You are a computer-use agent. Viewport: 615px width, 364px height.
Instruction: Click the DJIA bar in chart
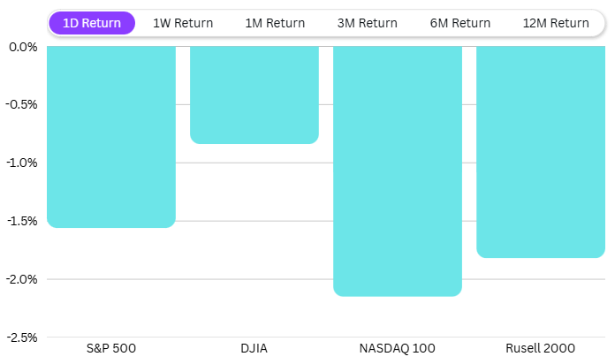tap(254, 95)
